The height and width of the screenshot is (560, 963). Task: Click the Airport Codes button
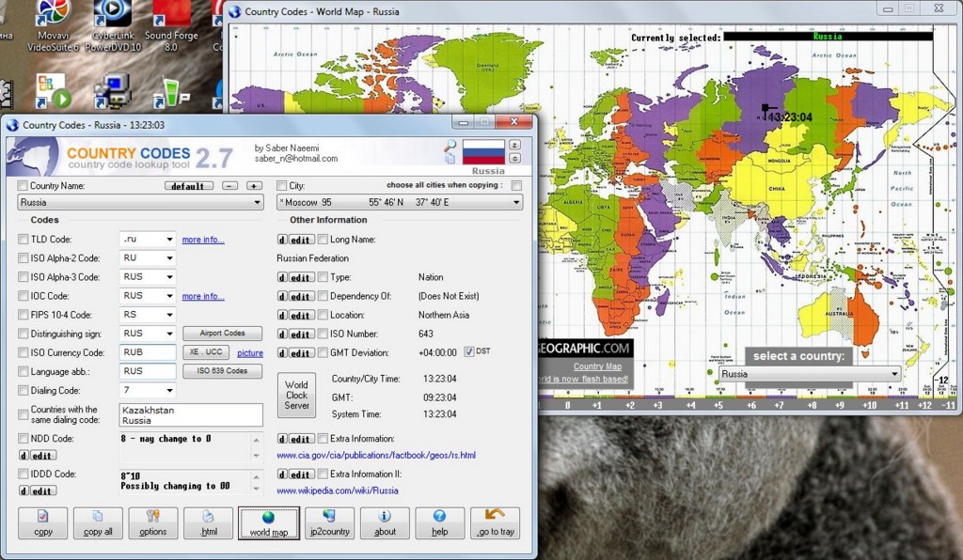222,334
